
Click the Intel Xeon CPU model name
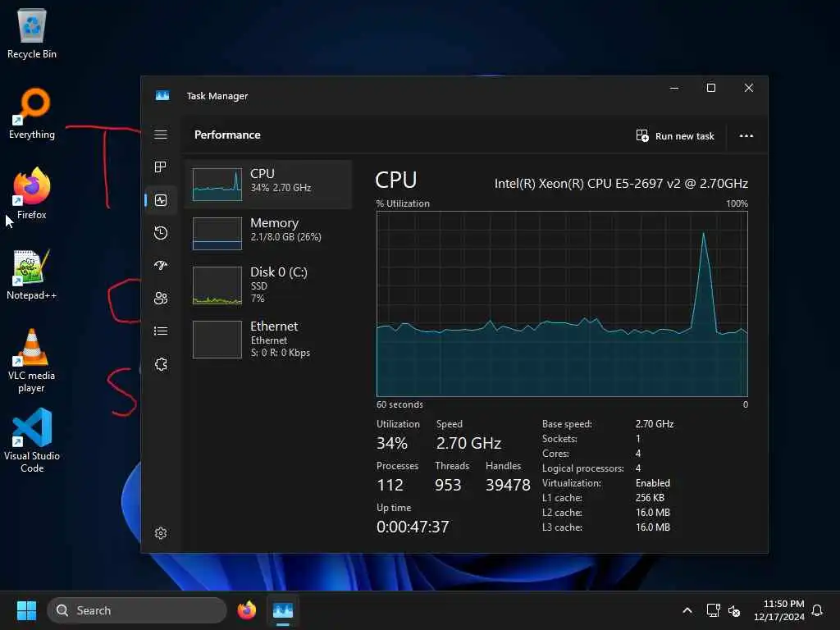click(x=621, y=184)
